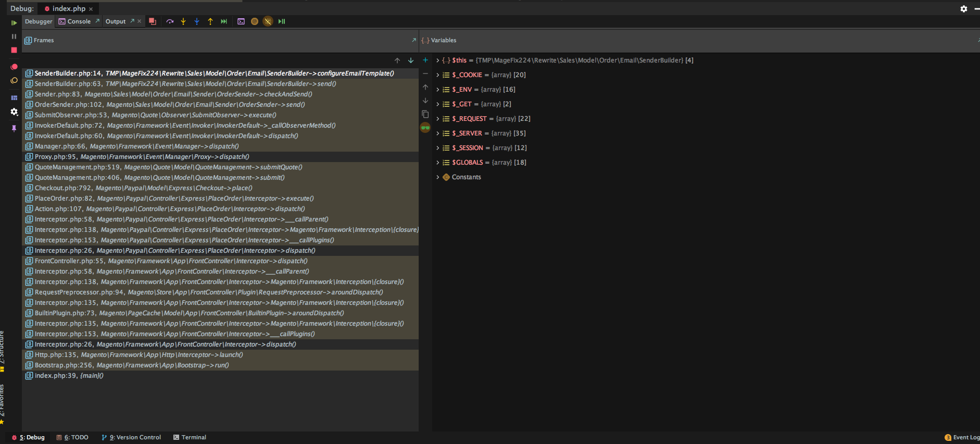
Task: Expand the $_ENV array
Action: (x=437, y=90)
